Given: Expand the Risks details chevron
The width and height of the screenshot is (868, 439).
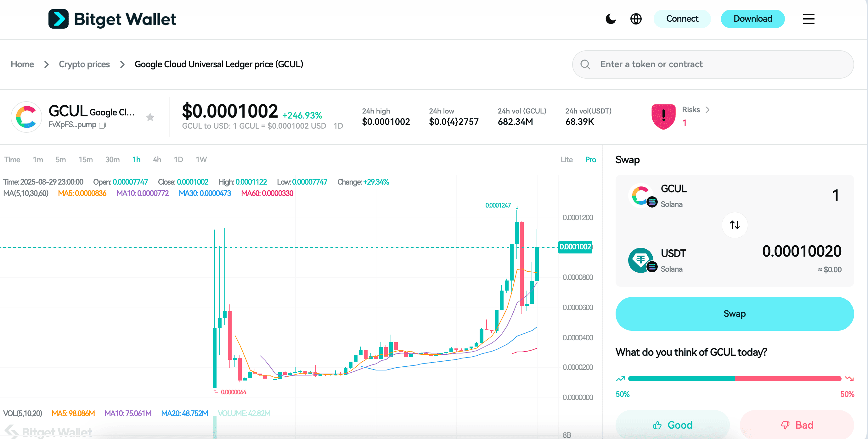Looking at the screenshot, I should tap(707, 110).
